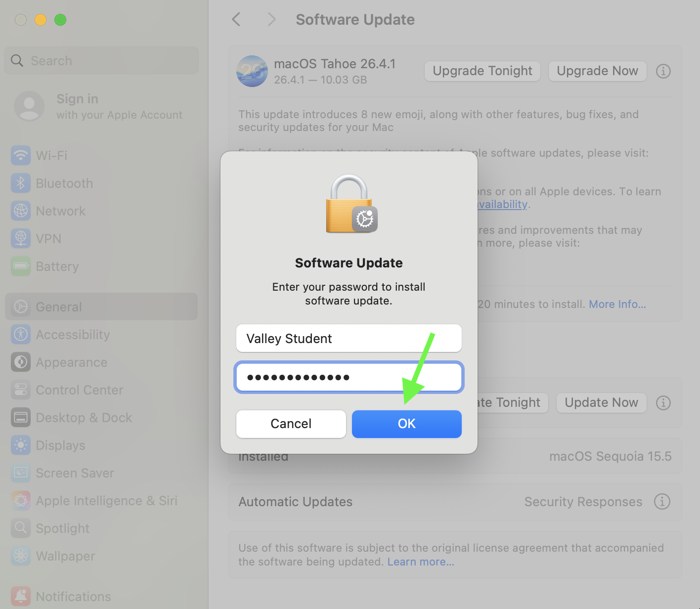Open Appearance icon in sidebar
Viewport: 700px width, 609px height.
click(x=21, y=362)
